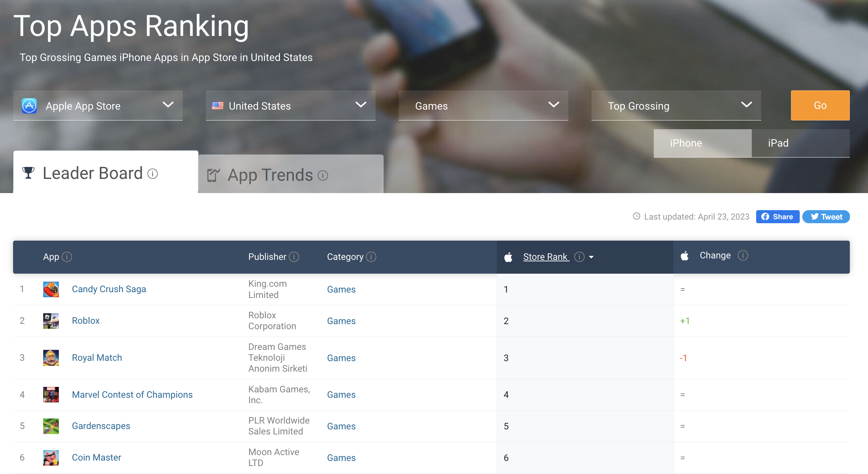Click the King.com Limited publisher text

pos(268,289)
